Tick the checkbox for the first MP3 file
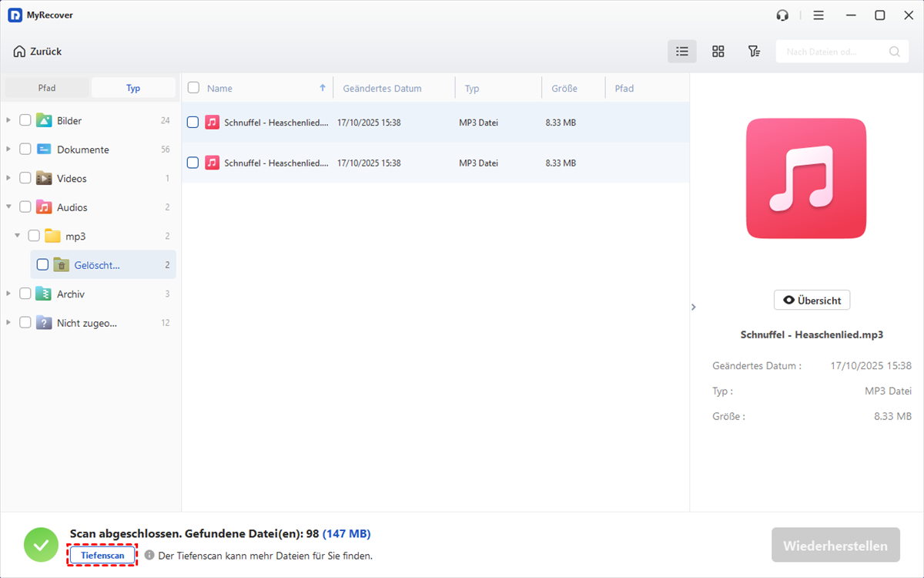The height and width of the screenshot is (578, 924). [x=193, y=122]
